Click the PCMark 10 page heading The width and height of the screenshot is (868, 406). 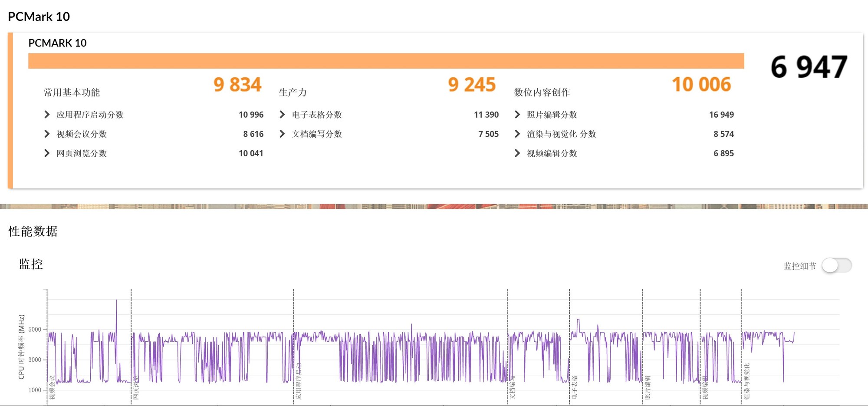point(39,17)
